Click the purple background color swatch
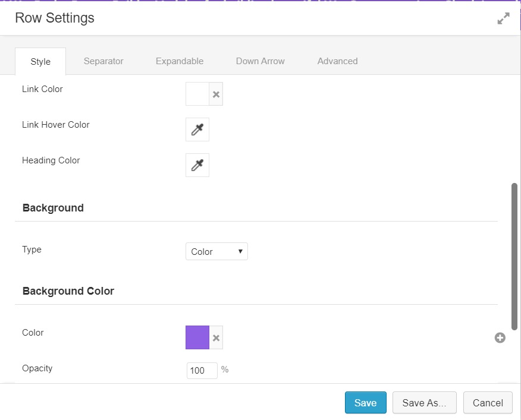The width and height of the screenshot is (521, 420). [197, 337]
